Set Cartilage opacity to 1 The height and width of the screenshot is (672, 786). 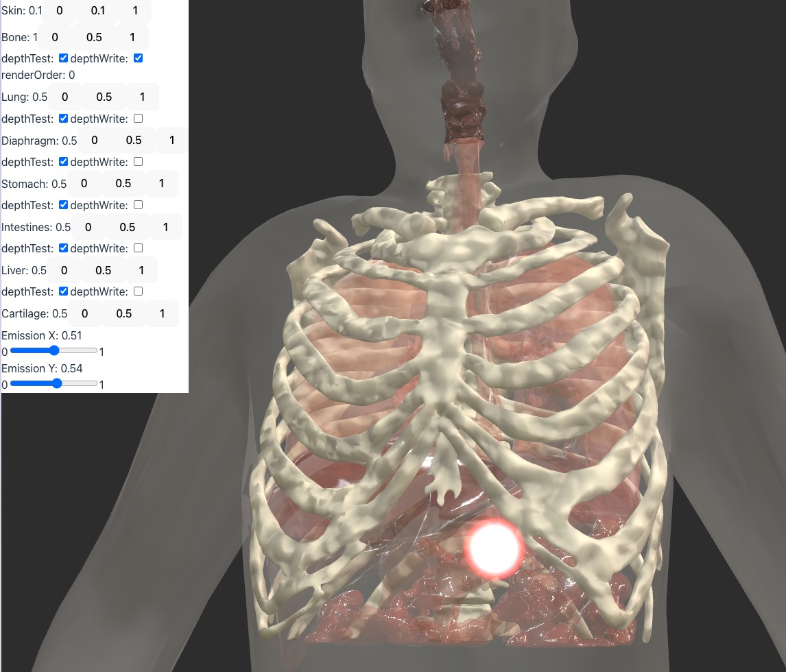[x=162, y=313]
